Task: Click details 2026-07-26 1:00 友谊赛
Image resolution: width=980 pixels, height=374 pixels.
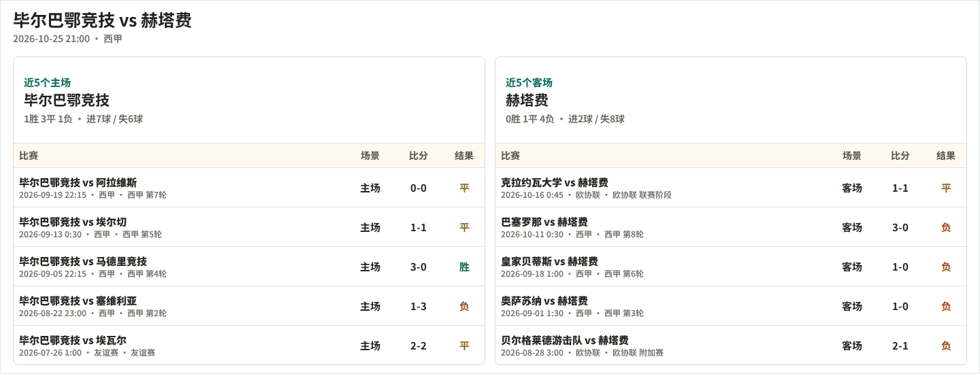Action: coord(87,353)
